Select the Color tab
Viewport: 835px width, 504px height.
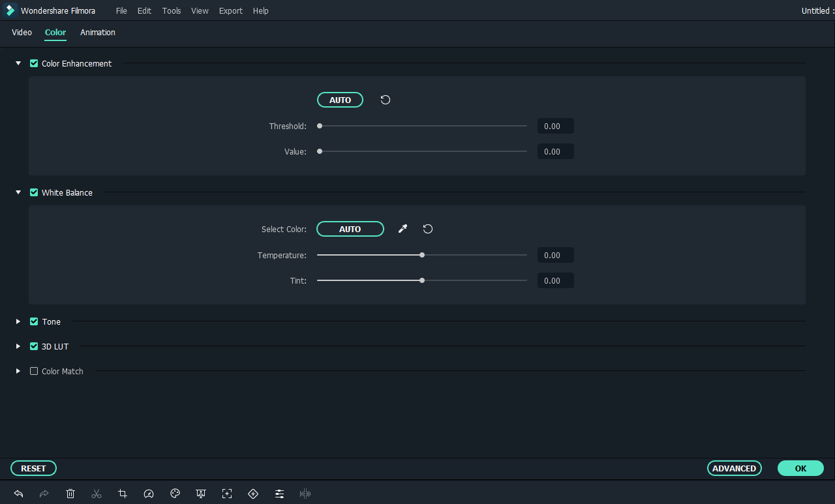(55, 32)
